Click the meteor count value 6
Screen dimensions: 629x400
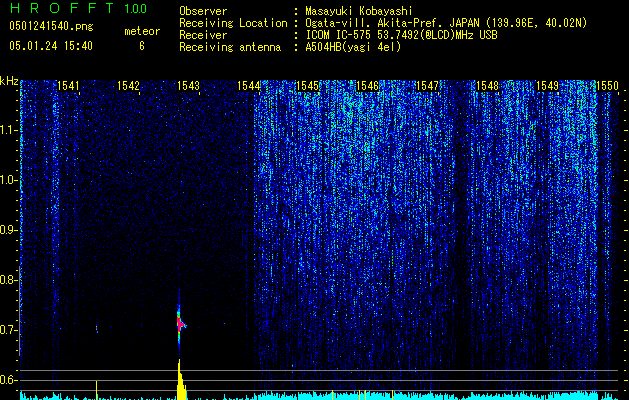click(142, 46)
